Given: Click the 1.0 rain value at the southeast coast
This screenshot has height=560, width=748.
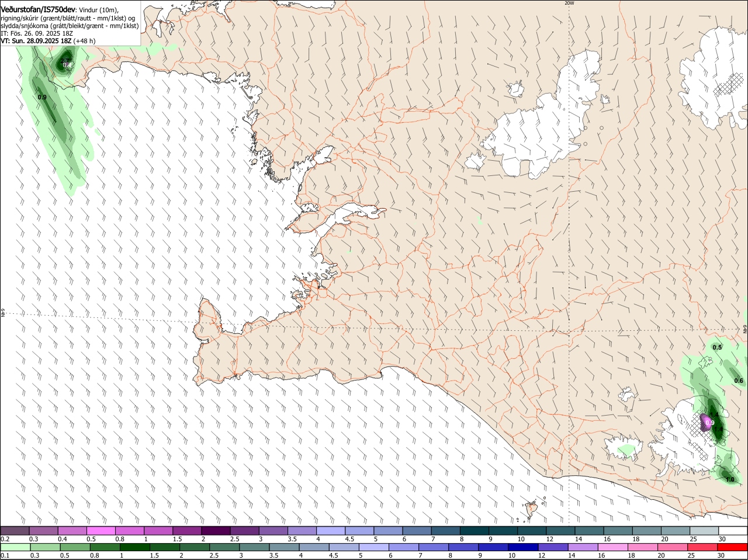Looking at the screenshot, I should (730, 479).
